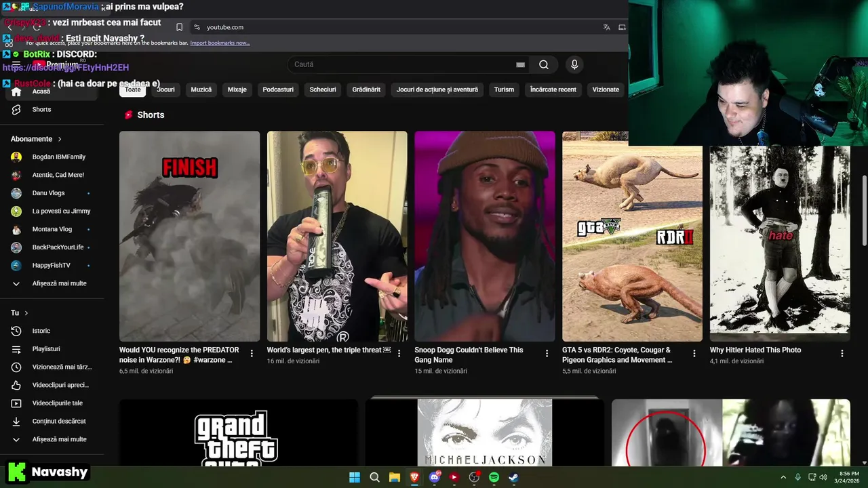Open Vizionează mai târziu list
The width and height of the screenshot is (868, 488).
coord(52,367)
